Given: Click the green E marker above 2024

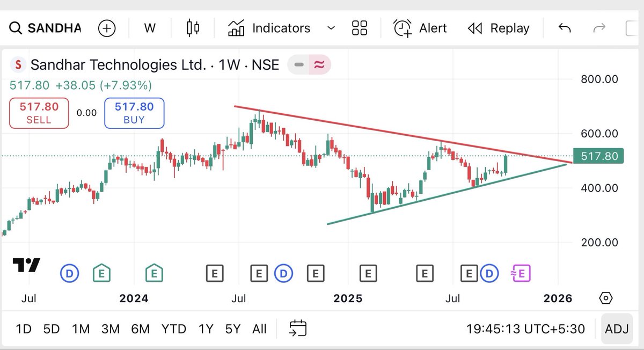Looking at the screenshot, I should 155,274.
